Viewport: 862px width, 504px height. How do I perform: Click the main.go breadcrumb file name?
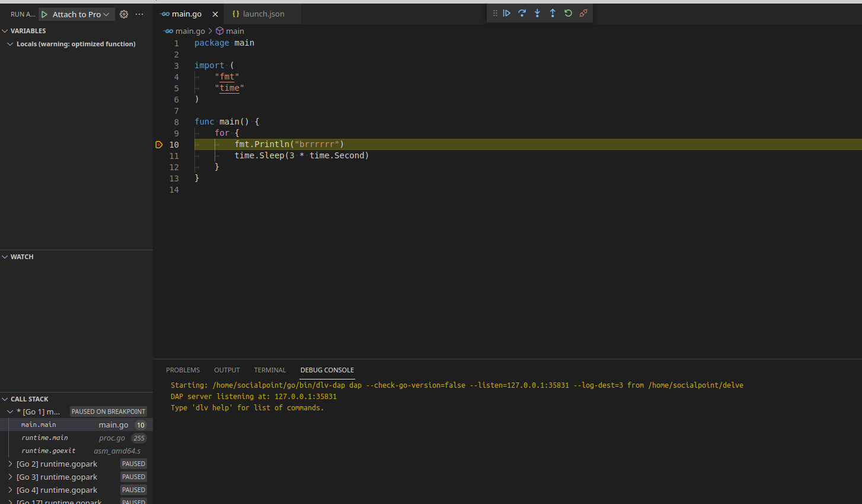190,31
